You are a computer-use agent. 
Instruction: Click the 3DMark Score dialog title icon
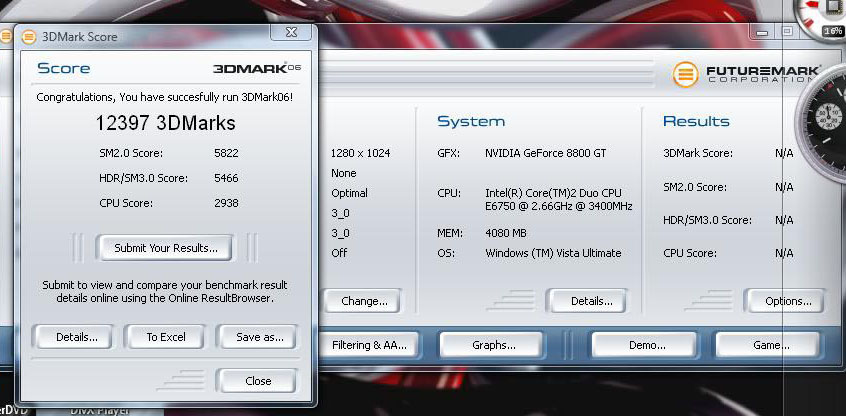29,37
